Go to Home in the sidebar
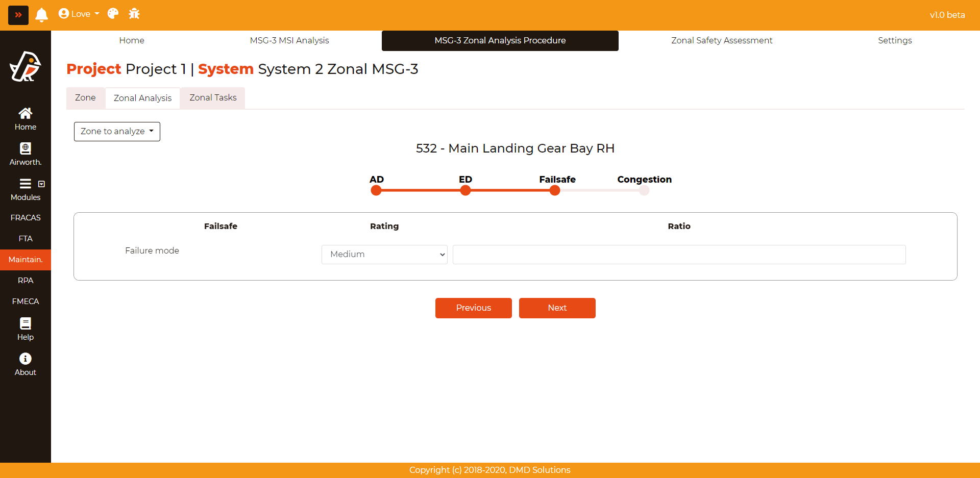 pos(26,119)
